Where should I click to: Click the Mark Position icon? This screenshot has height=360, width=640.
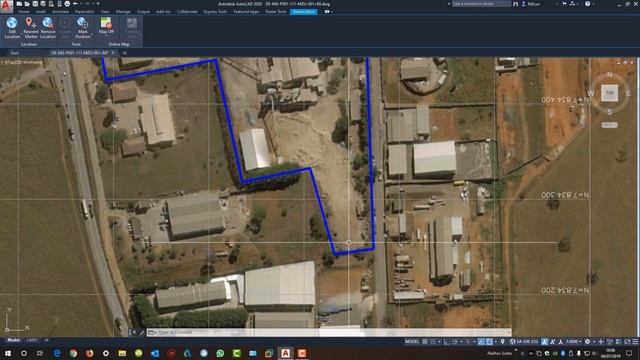[82, 23]
